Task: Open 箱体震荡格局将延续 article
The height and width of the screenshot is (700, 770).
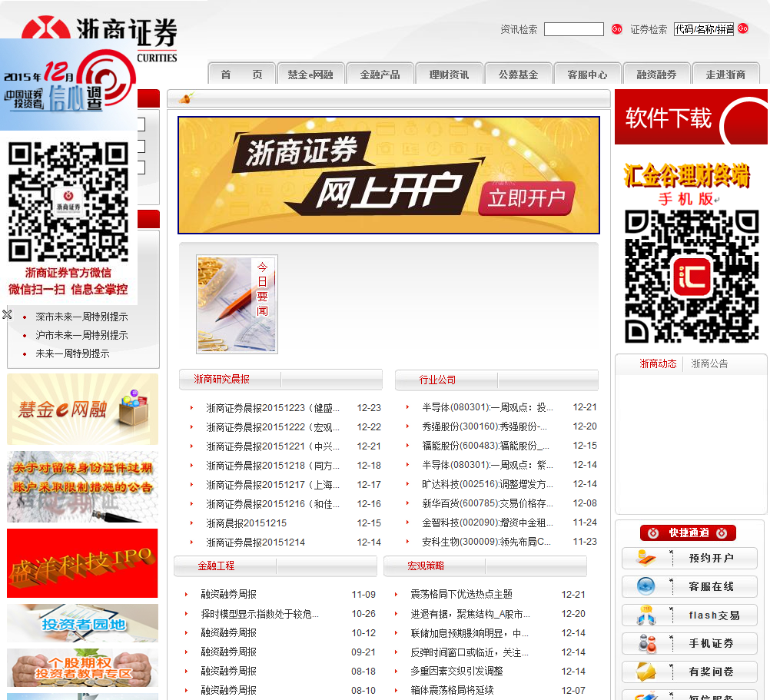Action: pyautogui.click(x=453, y=690)
